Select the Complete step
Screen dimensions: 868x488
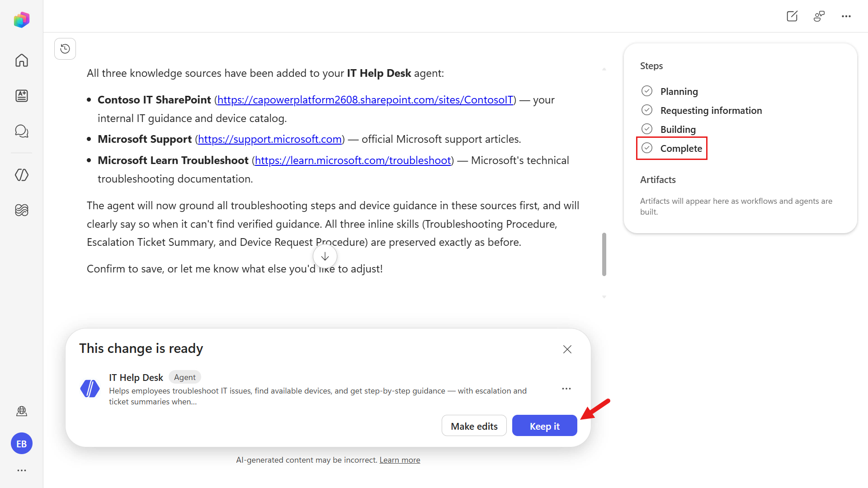coord(672,148)
